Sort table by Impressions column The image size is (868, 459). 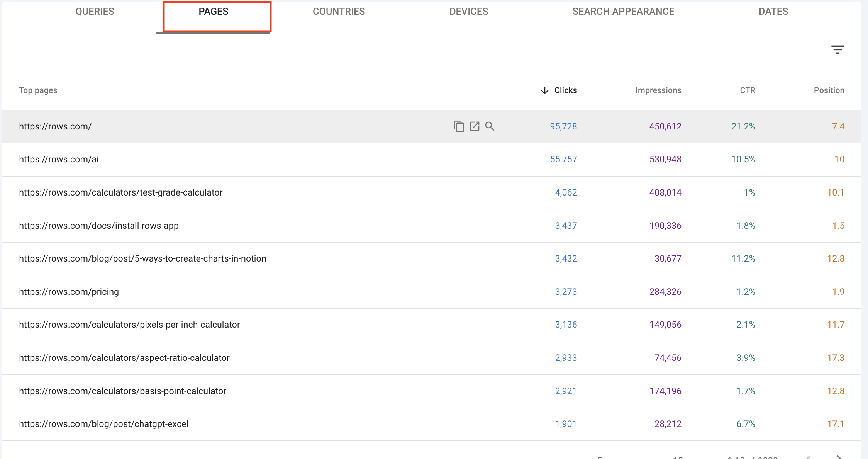(x=658, y=90)
